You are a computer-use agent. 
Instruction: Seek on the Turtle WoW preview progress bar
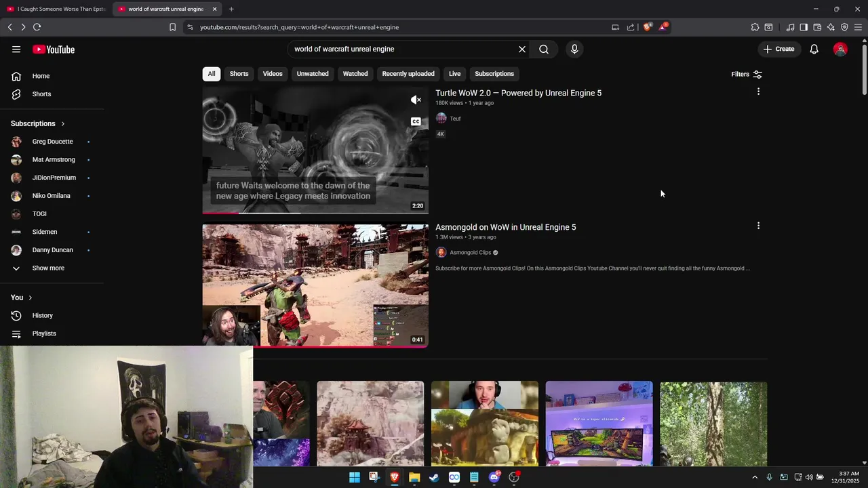point(315,213)
